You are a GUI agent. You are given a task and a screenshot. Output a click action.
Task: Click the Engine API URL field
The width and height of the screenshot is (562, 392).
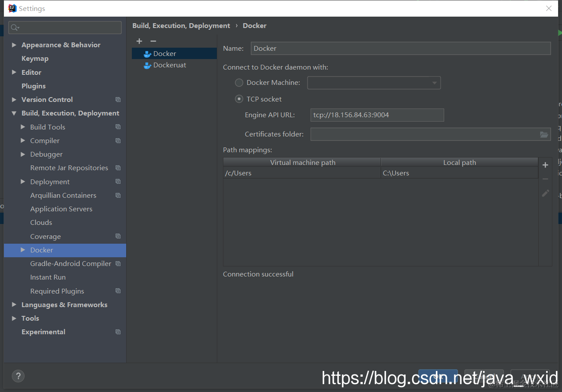tap(377, 115)
